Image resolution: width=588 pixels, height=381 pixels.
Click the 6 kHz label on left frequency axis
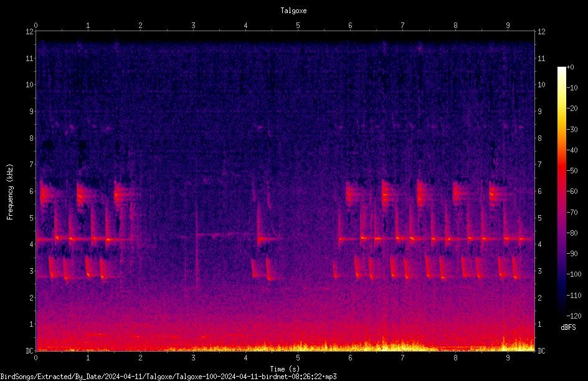click(x=32, y=191)
